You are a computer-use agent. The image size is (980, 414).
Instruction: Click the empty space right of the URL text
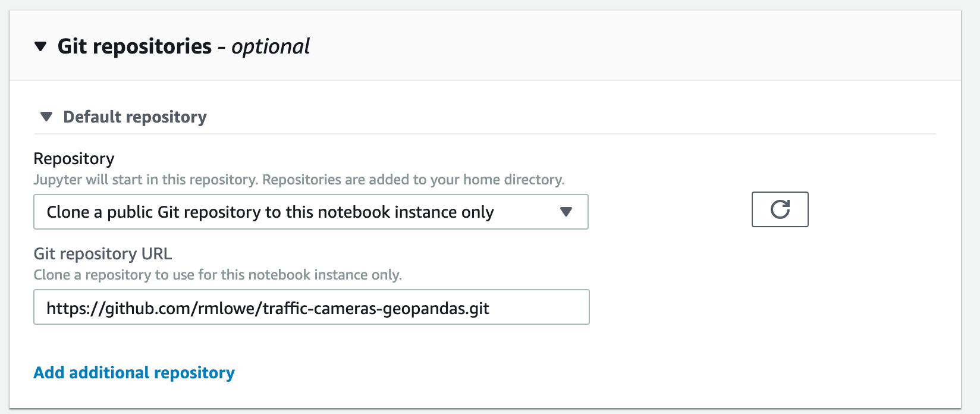[x=538, y=307]
